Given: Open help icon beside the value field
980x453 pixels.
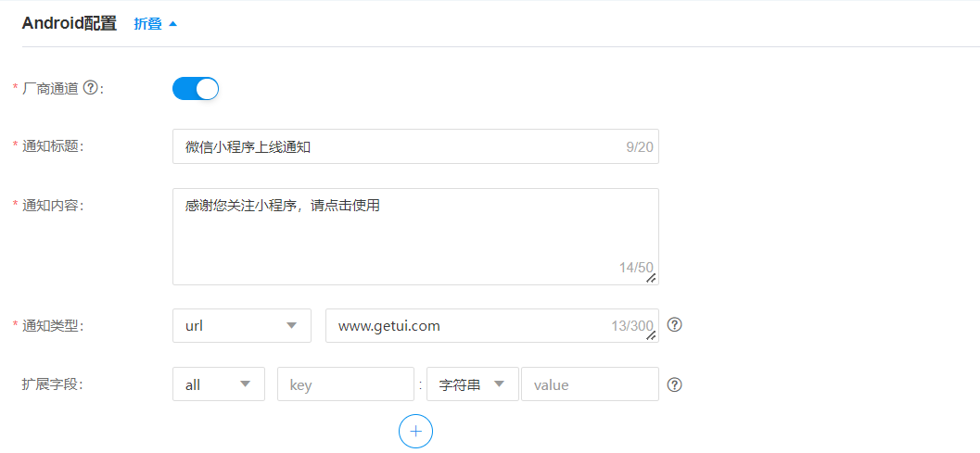Looking at the screenshot, I should pyautogui.click(x=674, y=384).
